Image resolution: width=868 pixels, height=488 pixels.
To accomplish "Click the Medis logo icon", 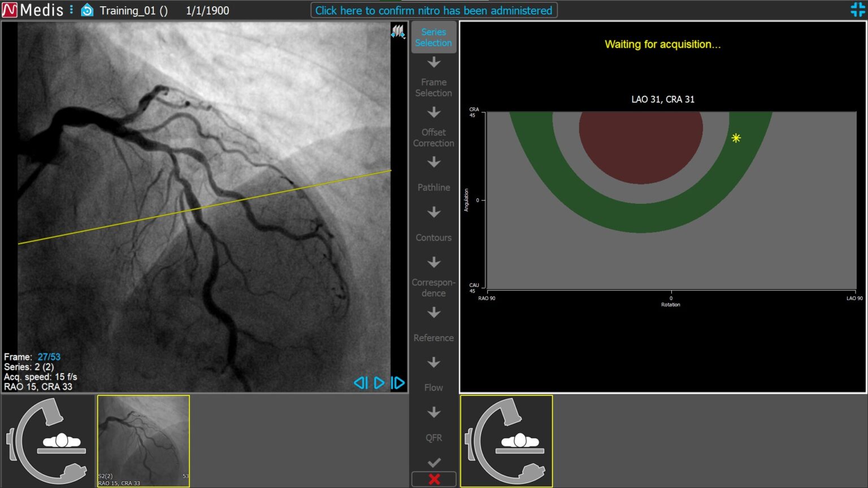I will tap(10, 10).
